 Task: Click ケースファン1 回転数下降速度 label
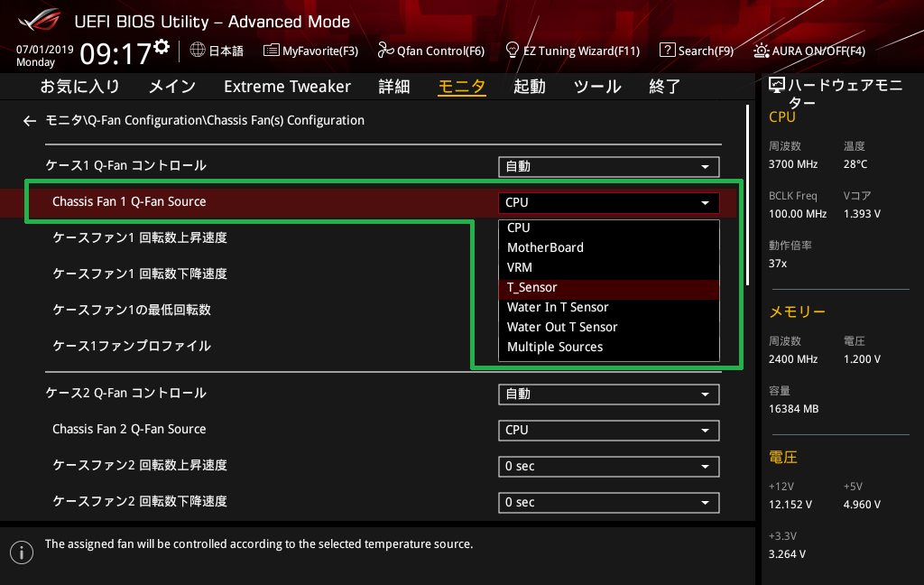click(140, 274)
